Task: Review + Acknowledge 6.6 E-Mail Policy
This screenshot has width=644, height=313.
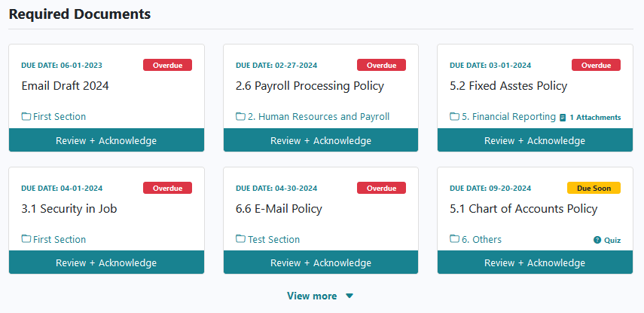Action: 321,262
